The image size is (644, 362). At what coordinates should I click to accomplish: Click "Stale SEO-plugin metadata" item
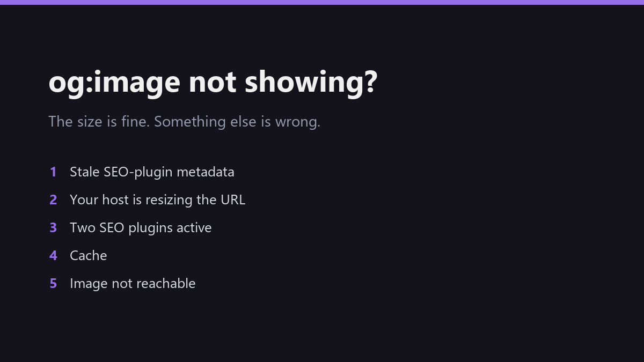tap(152, 172)
